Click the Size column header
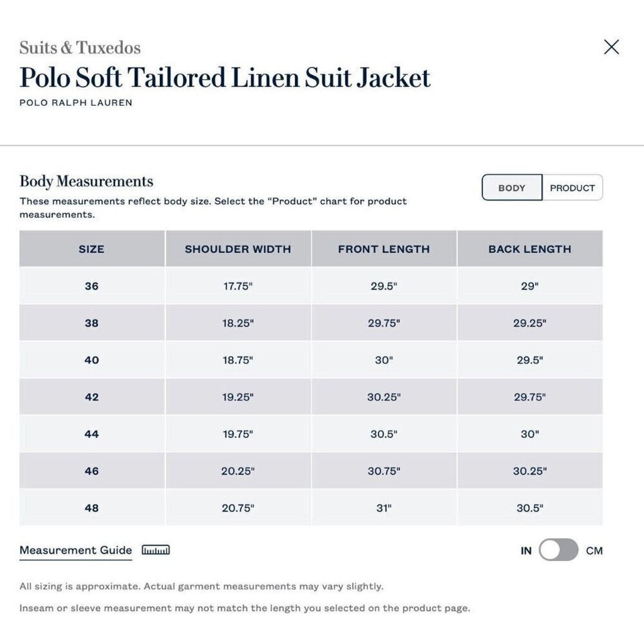The image size is (644, 644). click(x=92, y=249)
